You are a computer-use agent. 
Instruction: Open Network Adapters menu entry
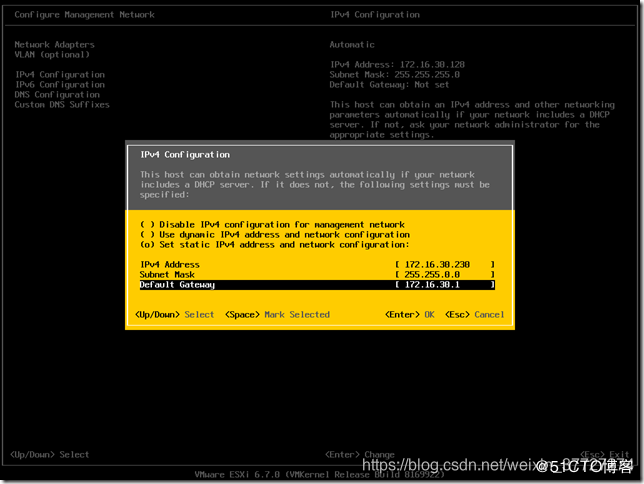coord(55,44)
